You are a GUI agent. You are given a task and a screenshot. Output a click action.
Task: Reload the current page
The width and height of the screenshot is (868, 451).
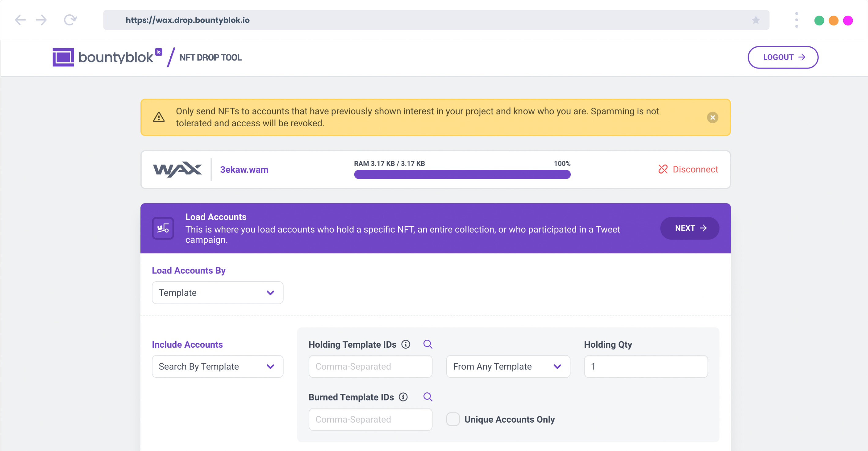click(x=70, y=20)
